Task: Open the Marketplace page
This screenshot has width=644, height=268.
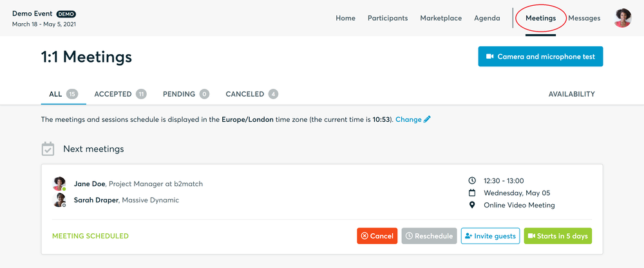Action: click(x=440, y=18)
